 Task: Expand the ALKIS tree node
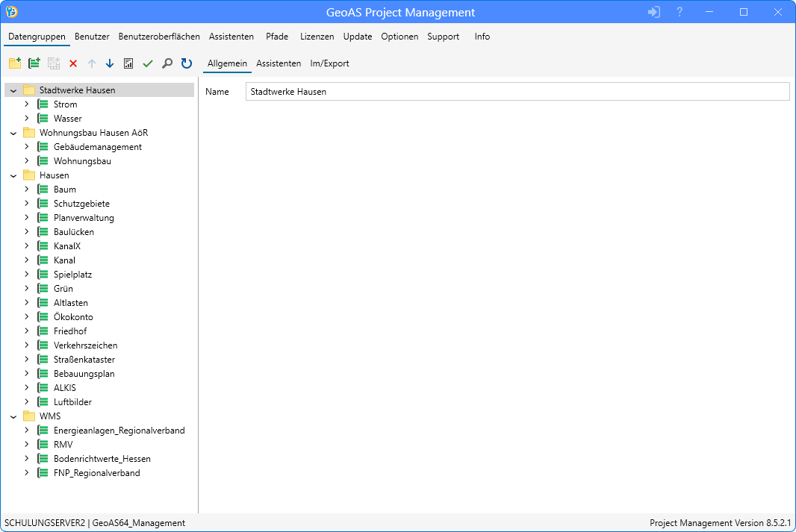[27, 388]
